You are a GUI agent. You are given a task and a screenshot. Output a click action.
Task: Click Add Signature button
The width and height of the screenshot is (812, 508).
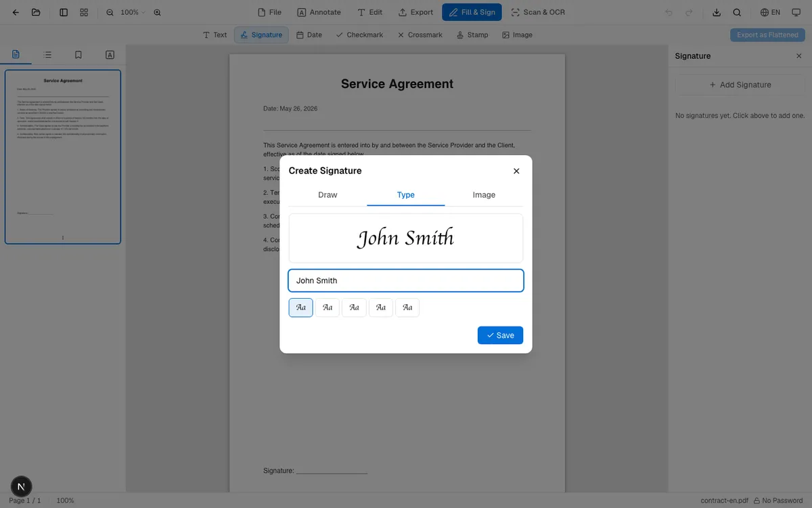[x=740, y=85]
